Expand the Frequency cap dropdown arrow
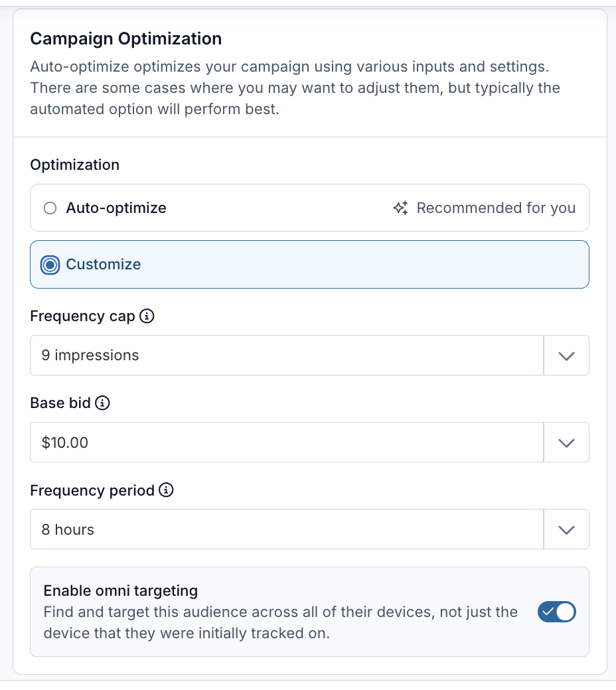 566,356
